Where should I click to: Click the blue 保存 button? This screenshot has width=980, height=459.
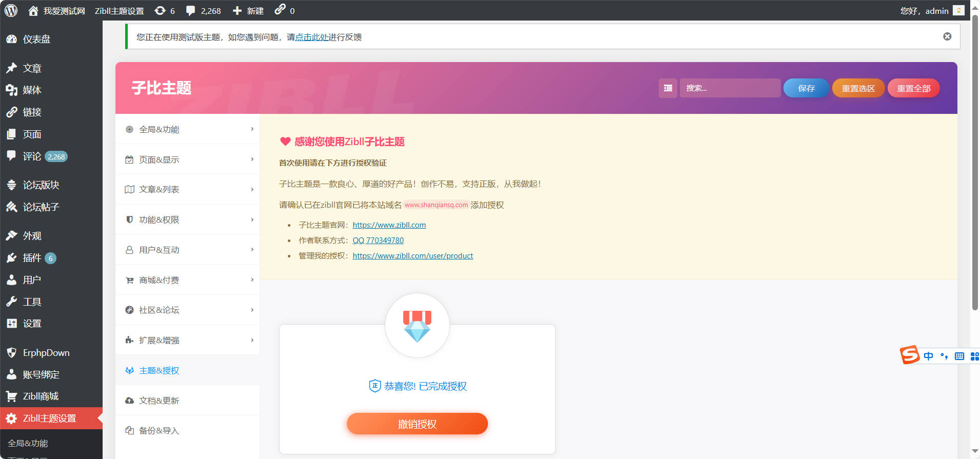(806, 88)
